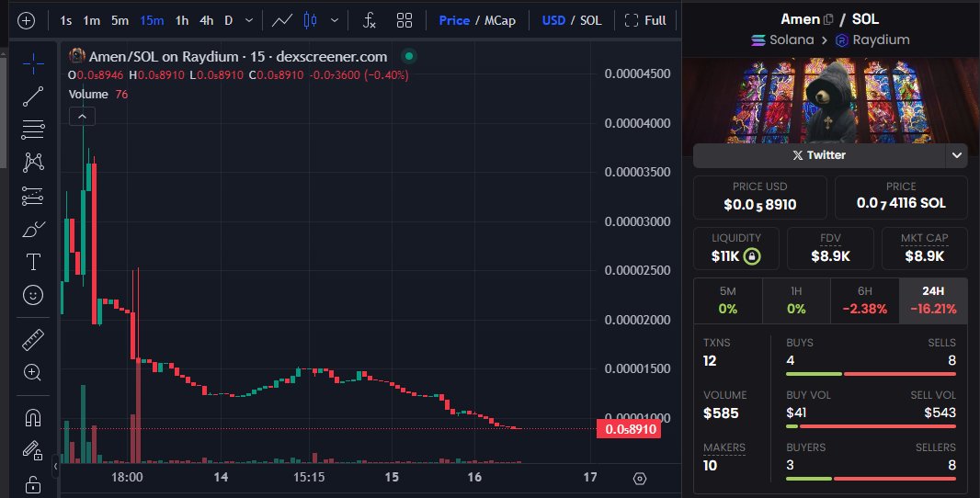This screenshot has height=498, width=980.
Task: Toggle magnet mode
Action: (x=33, y=417)
